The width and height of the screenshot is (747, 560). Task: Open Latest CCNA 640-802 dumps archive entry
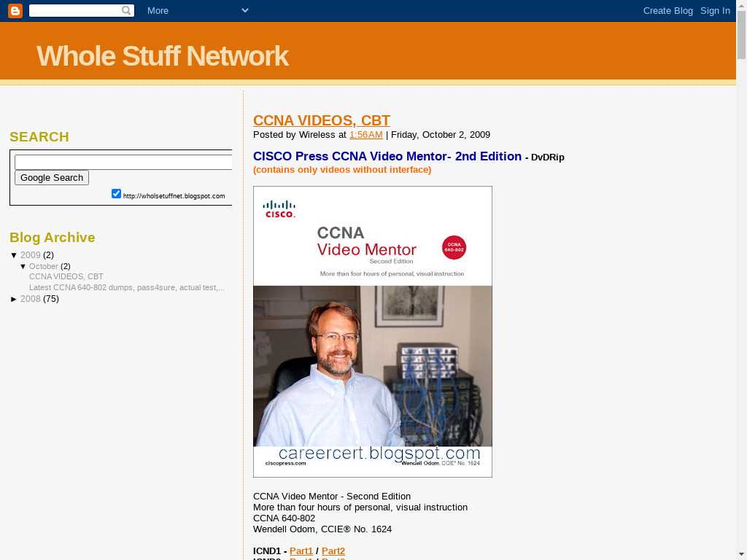126,287
